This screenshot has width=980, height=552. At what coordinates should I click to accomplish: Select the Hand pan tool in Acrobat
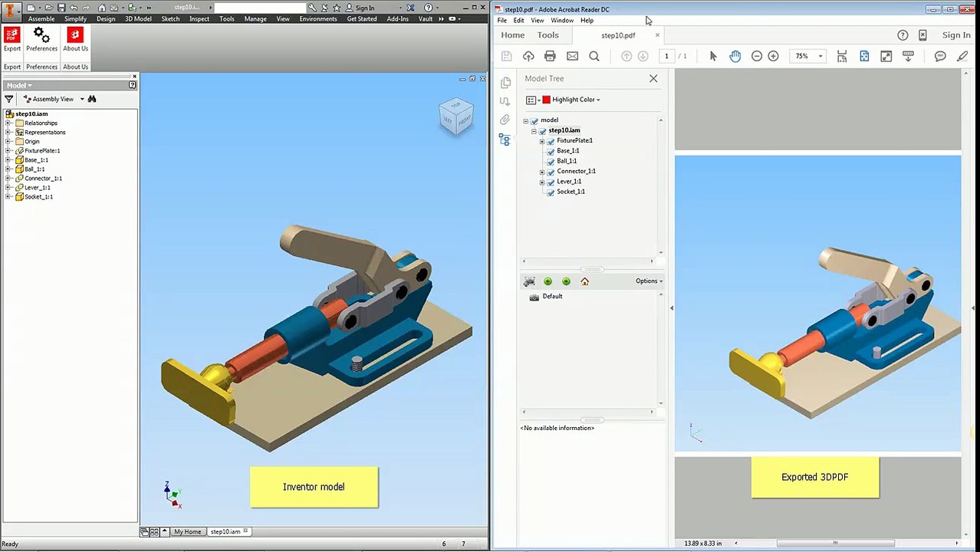coord(735,56)
